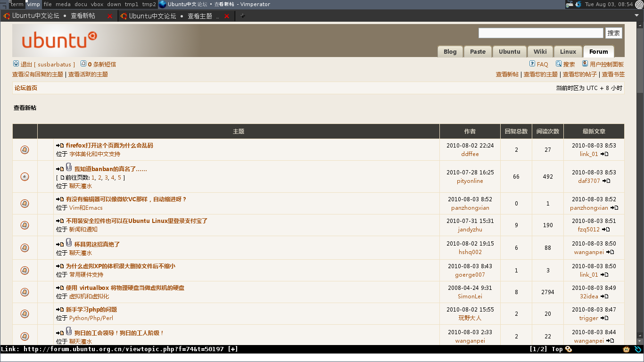
Task: Open 查看活跃的主题 link
Action: click(88, 74)
